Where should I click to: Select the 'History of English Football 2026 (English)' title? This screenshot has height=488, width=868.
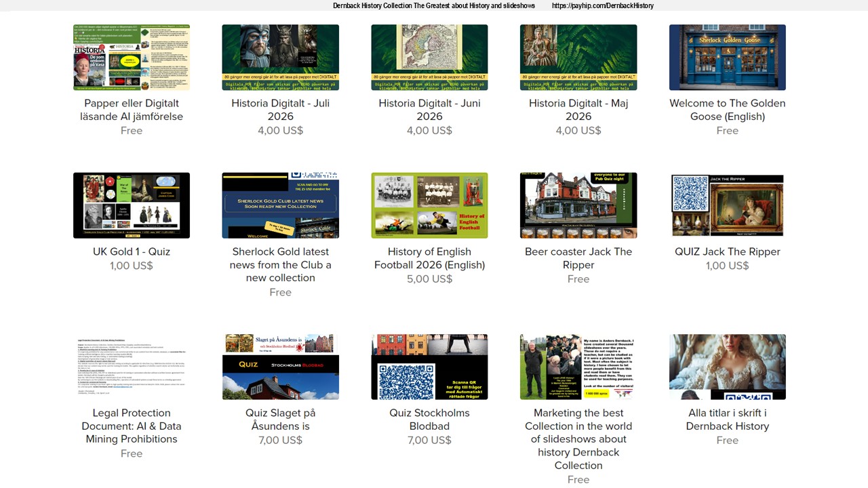point(429,258)
